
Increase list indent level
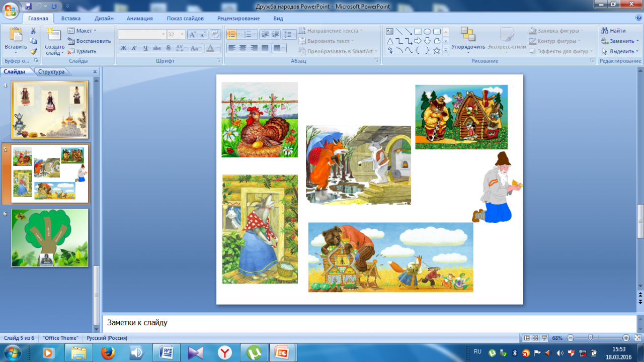coord(276,35)
